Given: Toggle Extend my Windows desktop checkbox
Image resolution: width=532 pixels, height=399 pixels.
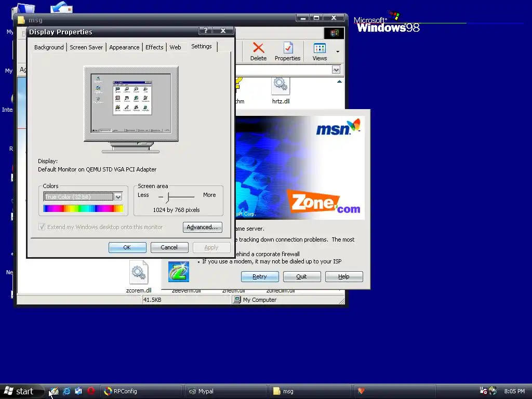Looking at the screenshot, I should [42, 227].
